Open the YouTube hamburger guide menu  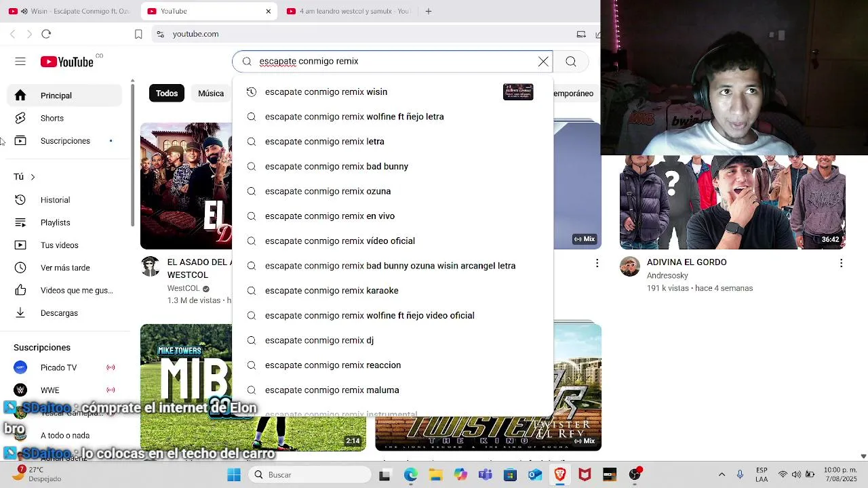click(x=20, y=62)
